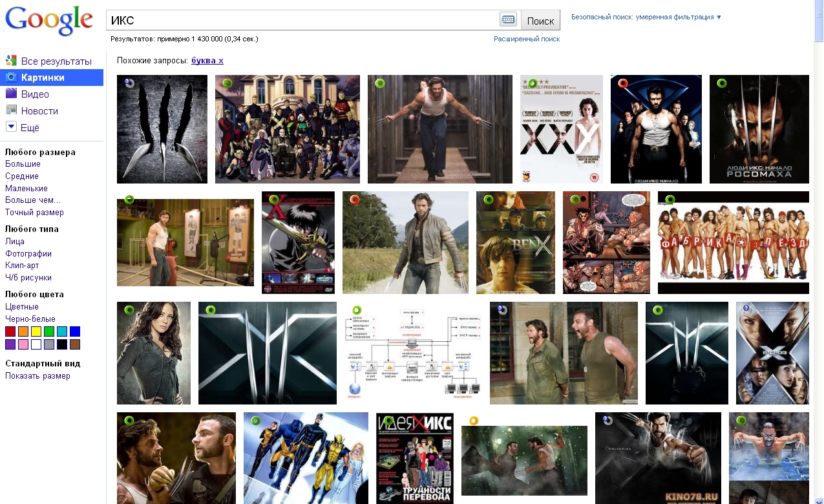Filter to Цветные images

click(x=22, y=306)
